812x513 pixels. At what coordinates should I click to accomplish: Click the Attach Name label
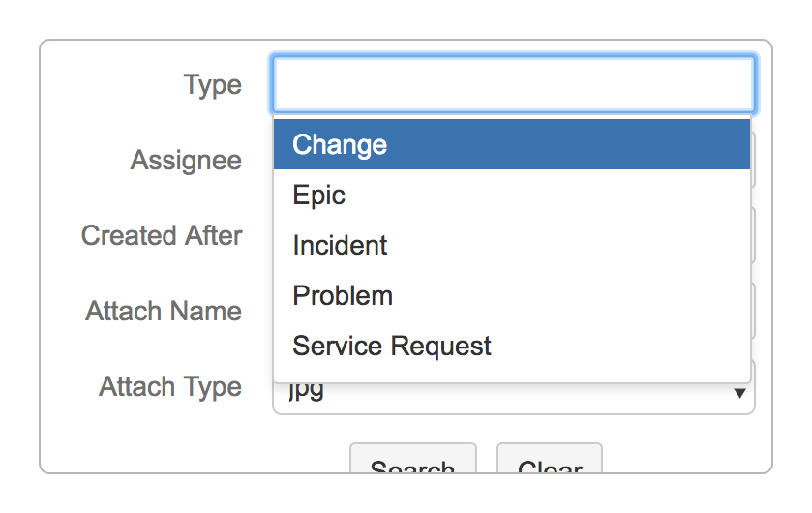click(x=164, y=312)
